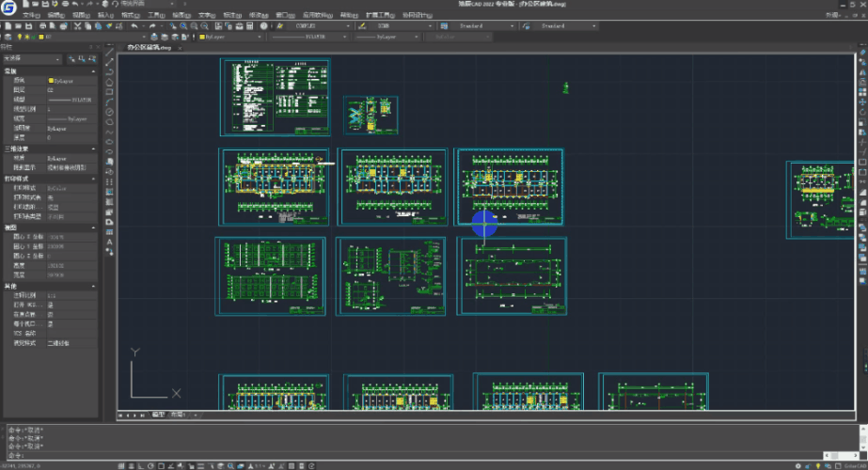Select the Text tool marked A
This screenshot has height=470, width=868.
click(x=110, y=242)
